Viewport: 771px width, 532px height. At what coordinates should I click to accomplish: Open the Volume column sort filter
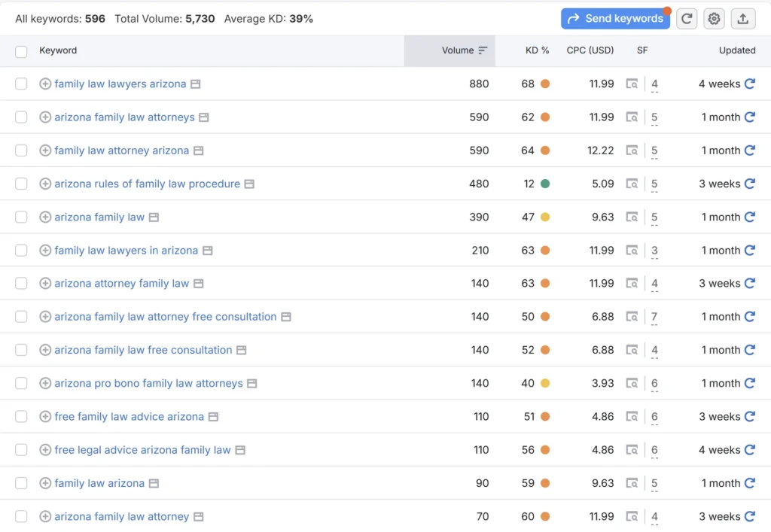point(483,50)
